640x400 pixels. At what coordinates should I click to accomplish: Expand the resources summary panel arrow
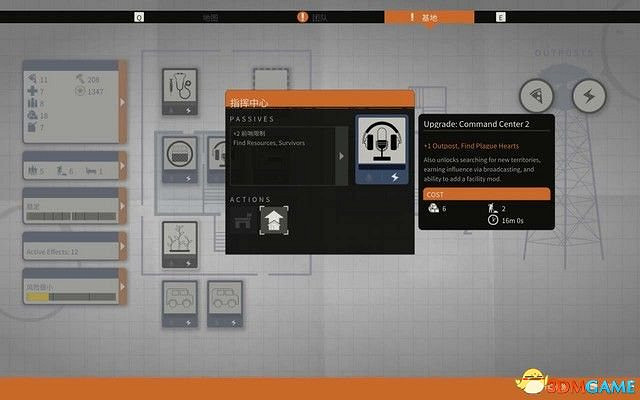click(123, 102)
